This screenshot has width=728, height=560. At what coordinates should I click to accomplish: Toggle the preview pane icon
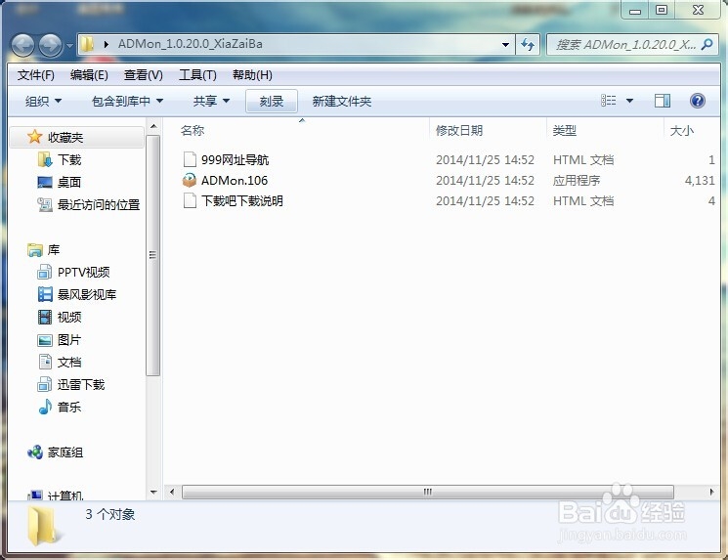(663, 101)
